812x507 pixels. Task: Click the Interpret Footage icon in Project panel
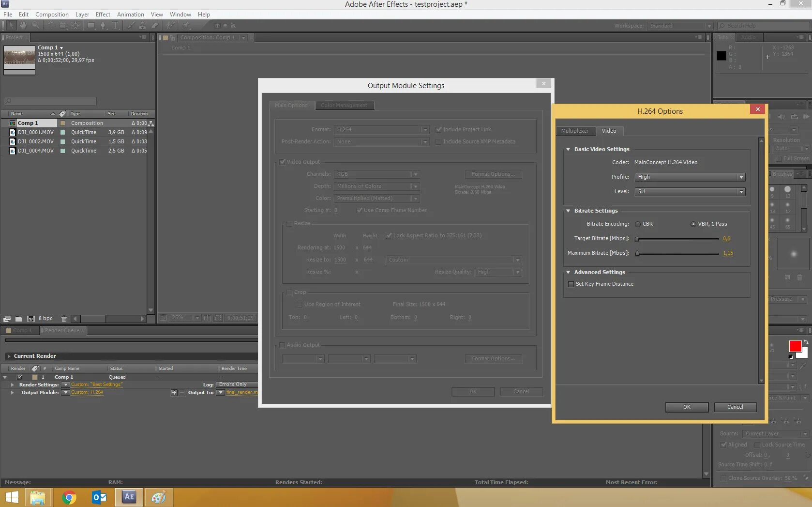[7, 319]
